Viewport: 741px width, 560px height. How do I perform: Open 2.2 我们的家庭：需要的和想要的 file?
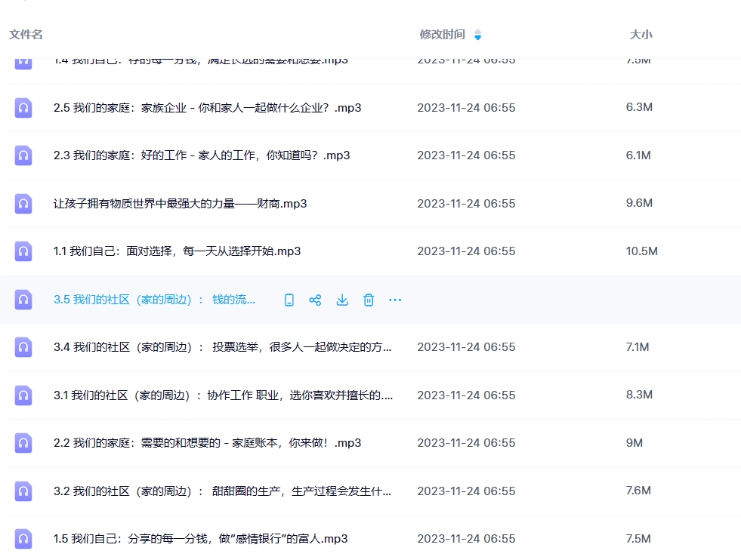208,443
